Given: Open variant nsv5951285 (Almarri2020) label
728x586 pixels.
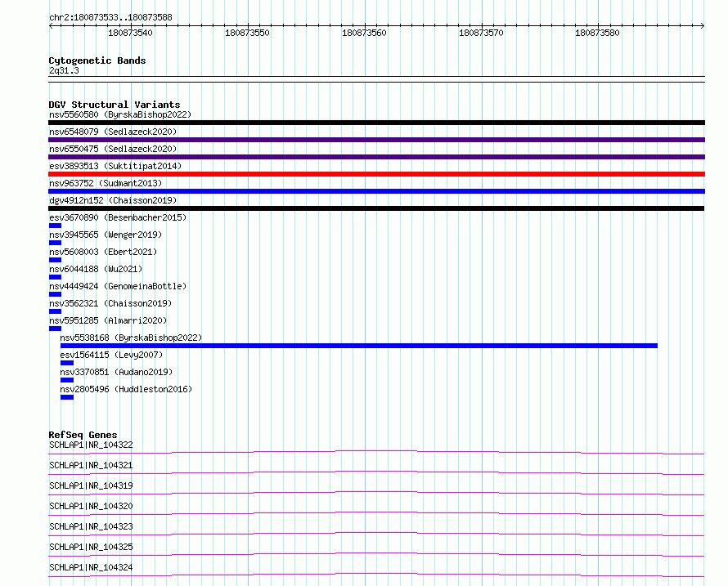Looking at the screenshot, I should pos(108,320).
